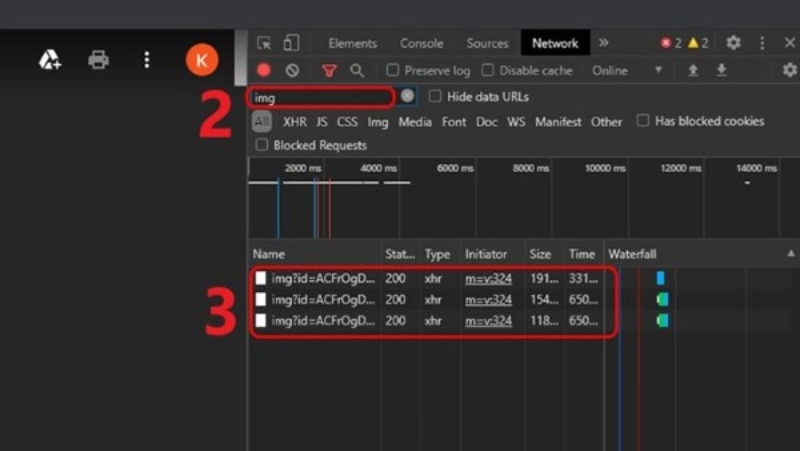
Task: Click the Waterfall column header
Action: click(x=632, y=254)
